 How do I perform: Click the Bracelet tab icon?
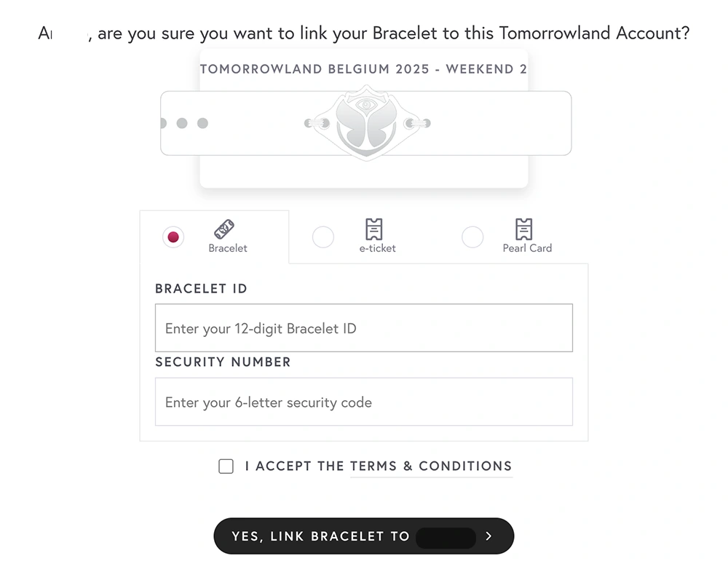[224, 229]
